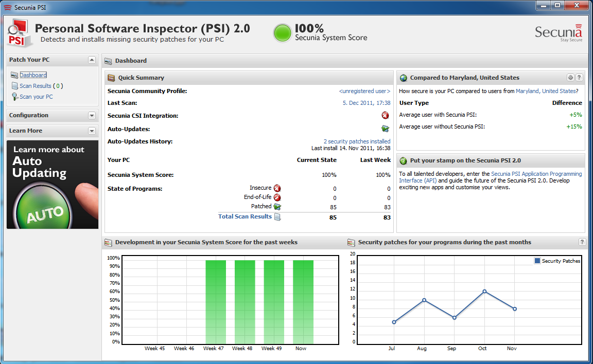Click the Nov data point on patches chart

pyautogui.click(x=515, y=309)
